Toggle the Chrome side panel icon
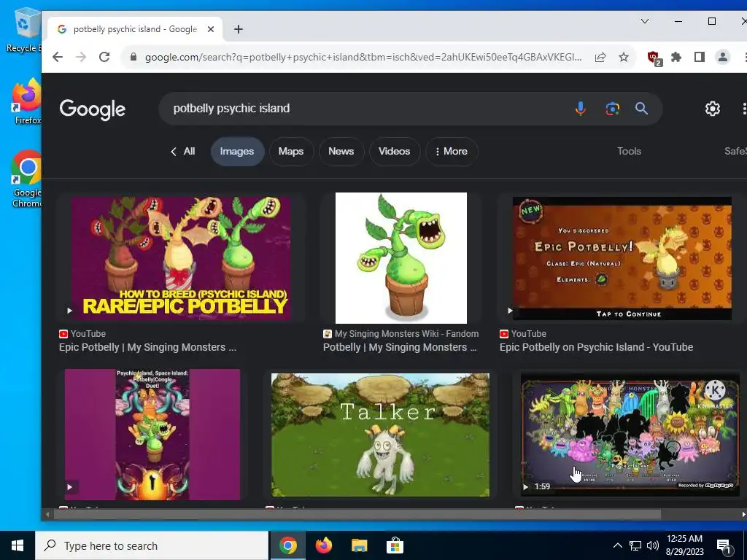The height and width of the screenshot is (560, 747). point(700,57)
